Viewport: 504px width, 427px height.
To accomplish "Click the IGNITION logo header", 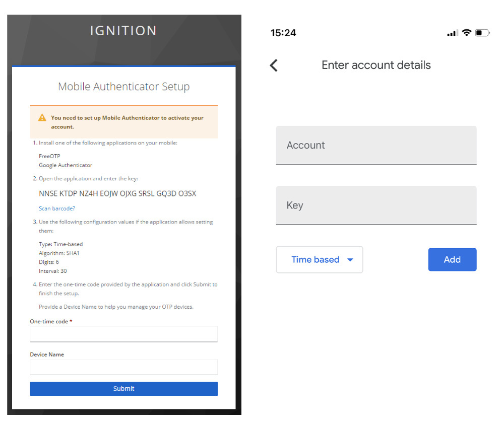I will coord(123,31).
